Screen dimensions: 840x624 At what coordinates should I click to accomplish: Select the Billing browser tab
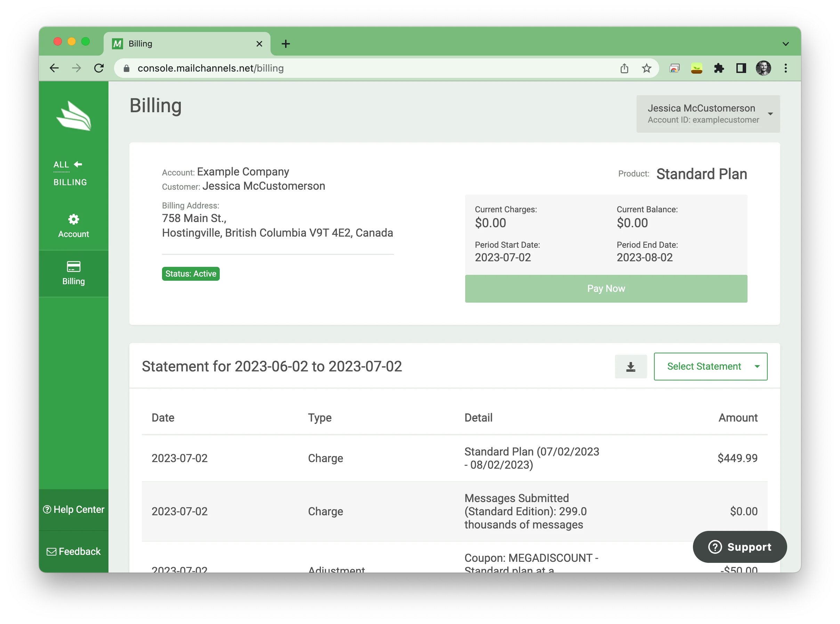[187, 43]
